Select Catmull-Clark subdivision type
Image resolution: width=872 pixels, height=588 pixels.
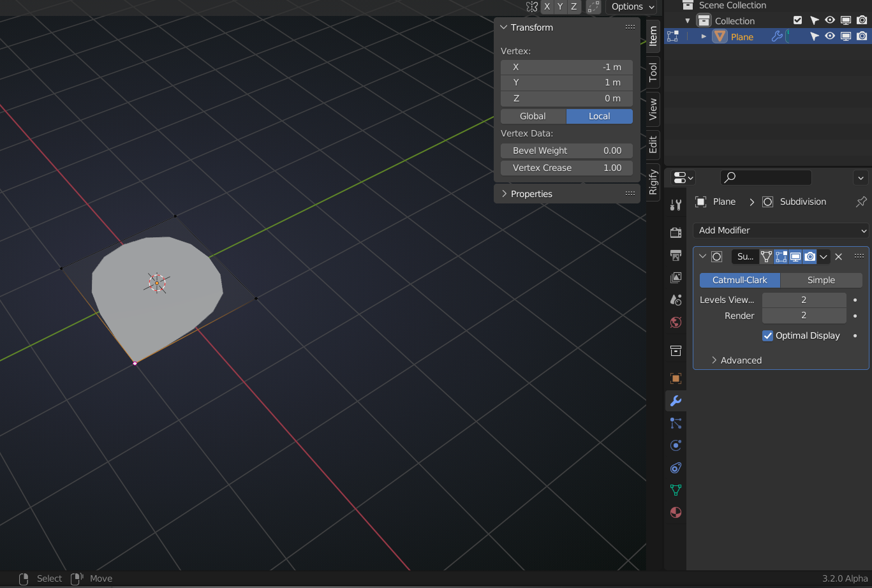pos(740,280)
